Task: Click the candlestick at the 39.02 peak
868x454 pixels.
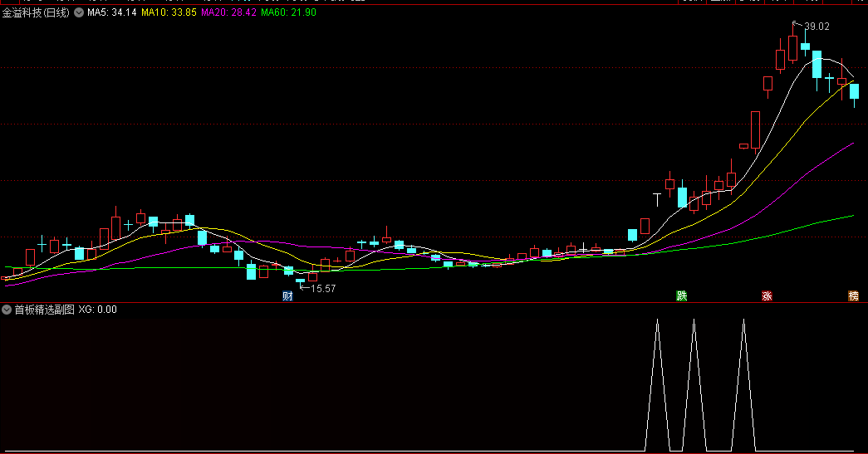Action: [x=792, y=47]
